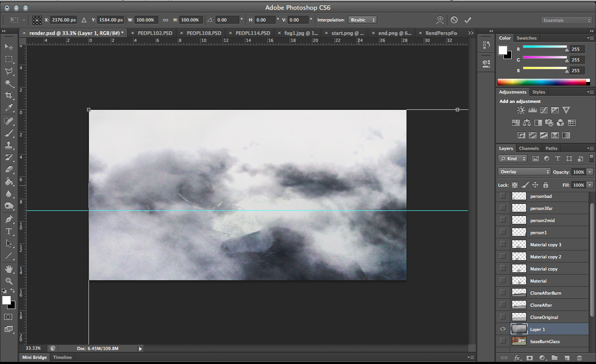Show the personbad layer
596x364 pixels.
pos(502,196)
